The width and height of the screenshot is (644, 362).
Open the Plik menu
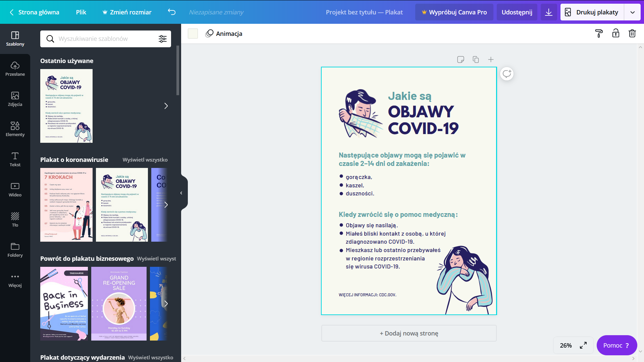click(x=81, y=12)
